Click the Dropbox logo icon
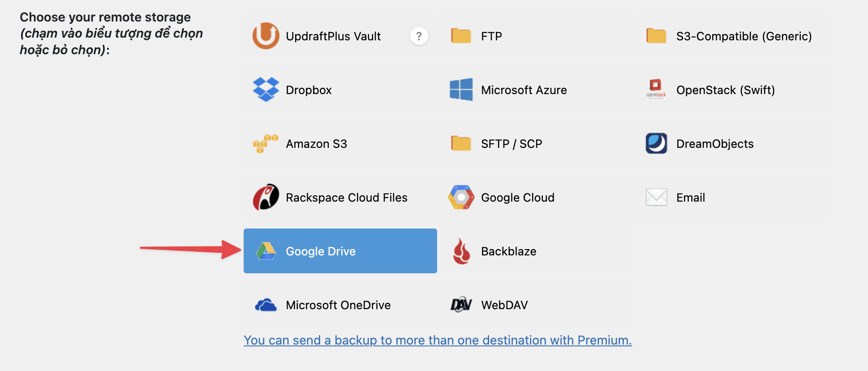Image resolution: width=868 pixels, height=371 pixels. 266,90
